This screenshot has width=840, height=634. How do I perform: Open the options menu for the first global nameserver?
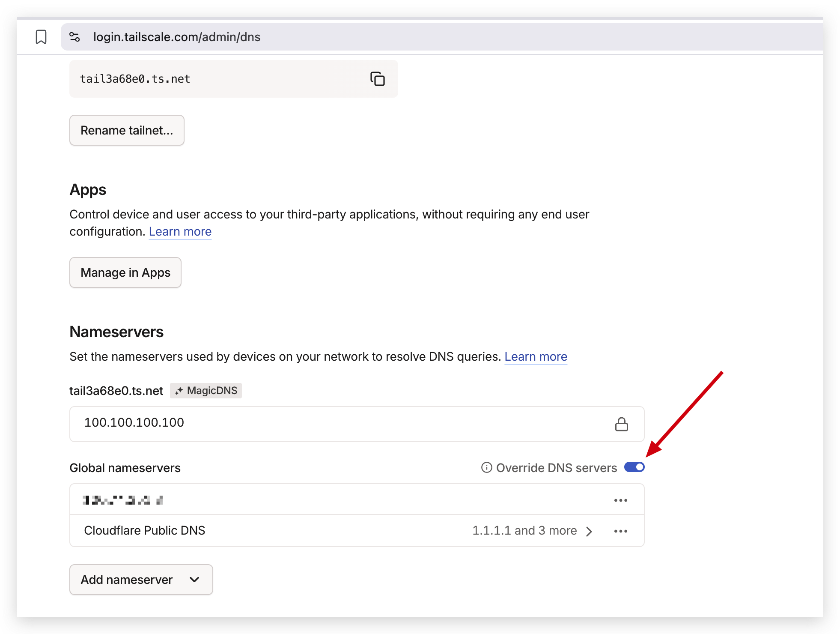coord(621,499)
